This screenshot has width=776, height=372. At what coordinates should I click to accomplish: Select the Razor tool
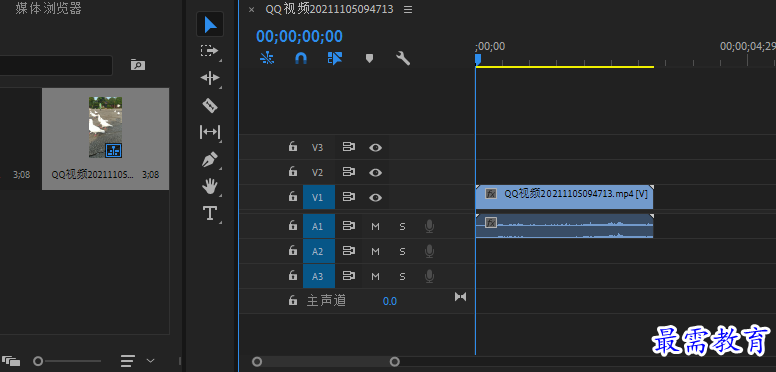pos(210,105)
